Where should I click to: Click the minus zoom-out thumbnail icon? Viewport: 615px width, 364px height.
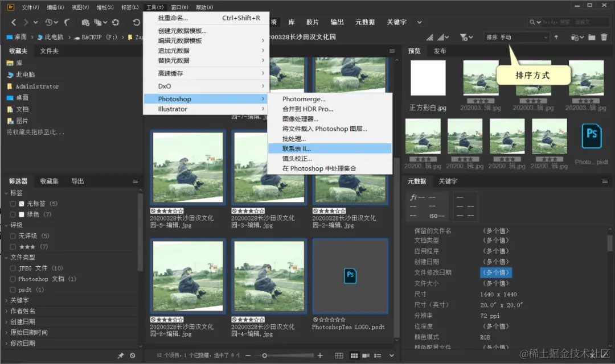click(x=248, y=355)
